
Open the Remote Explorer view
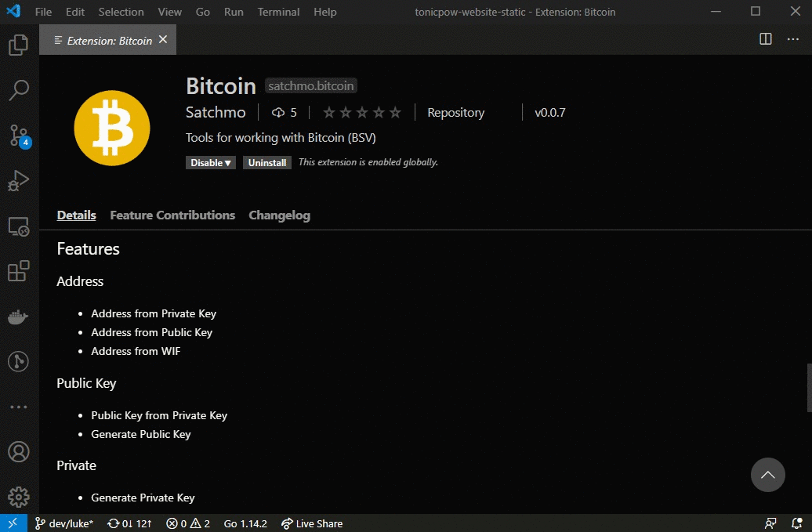point(19,226)
